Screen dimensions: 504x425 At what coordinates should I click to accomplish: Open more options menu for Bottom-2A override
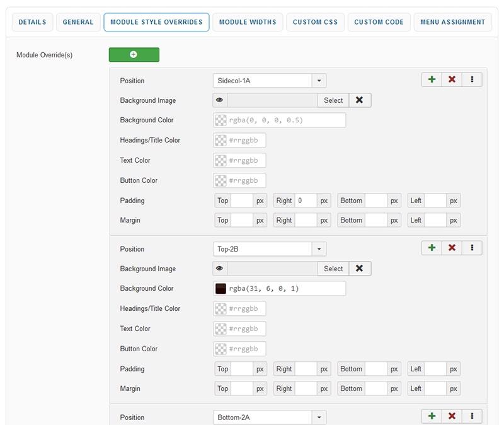472,416
